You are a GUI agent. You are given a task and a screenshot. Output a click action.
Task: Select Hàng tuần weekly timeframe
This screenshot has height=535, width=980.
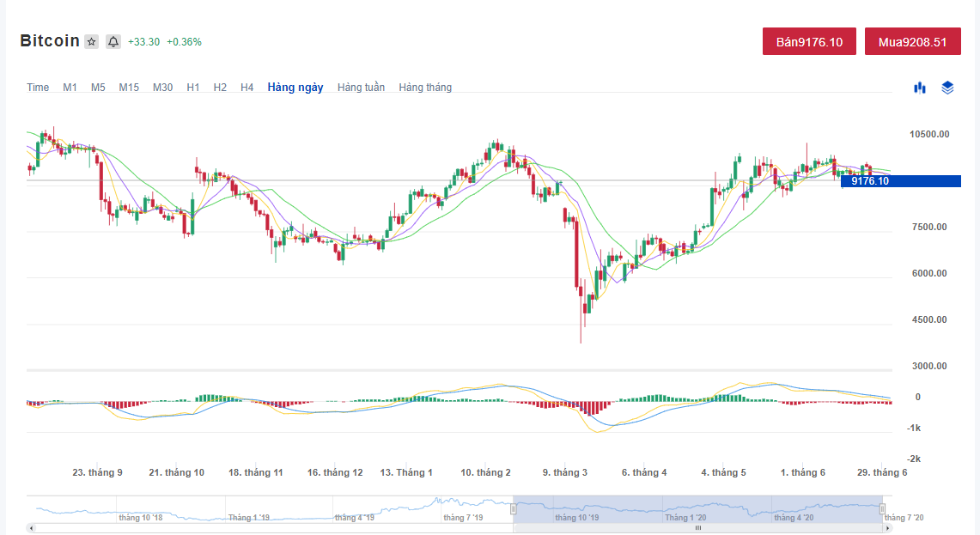(x=361, y=88)
